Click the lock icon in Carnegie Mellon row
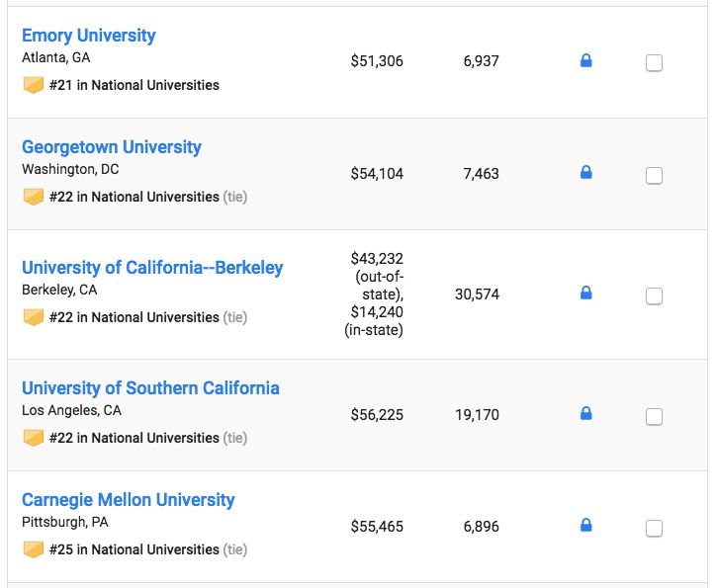This screenshot has width=717, height=588. point(585,526)
